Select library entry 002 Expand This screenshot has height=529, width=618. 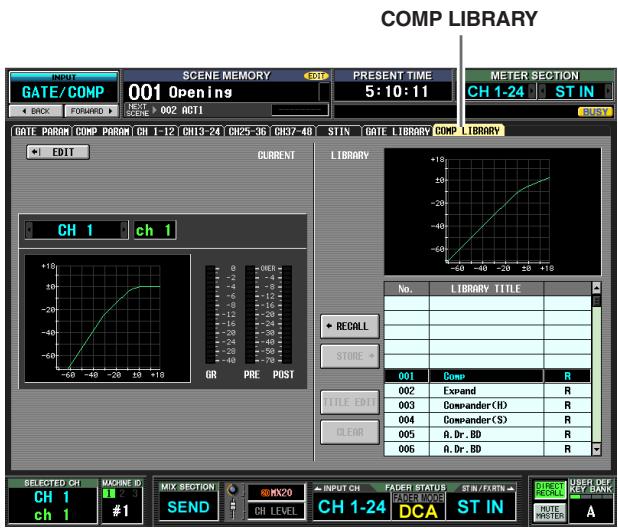[x=488, y=391]
